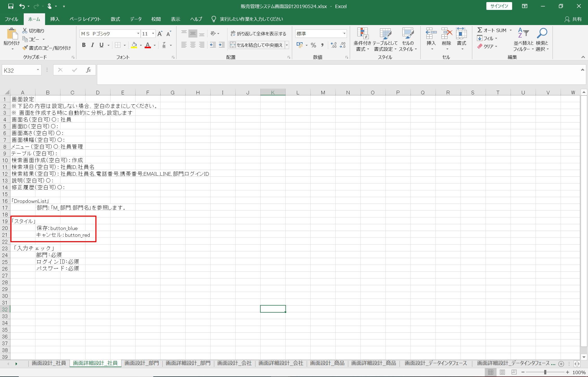The height and width of the screenshot is (377, 588).
Task: Click the Comma Style icon
Action: click(322, 45)
